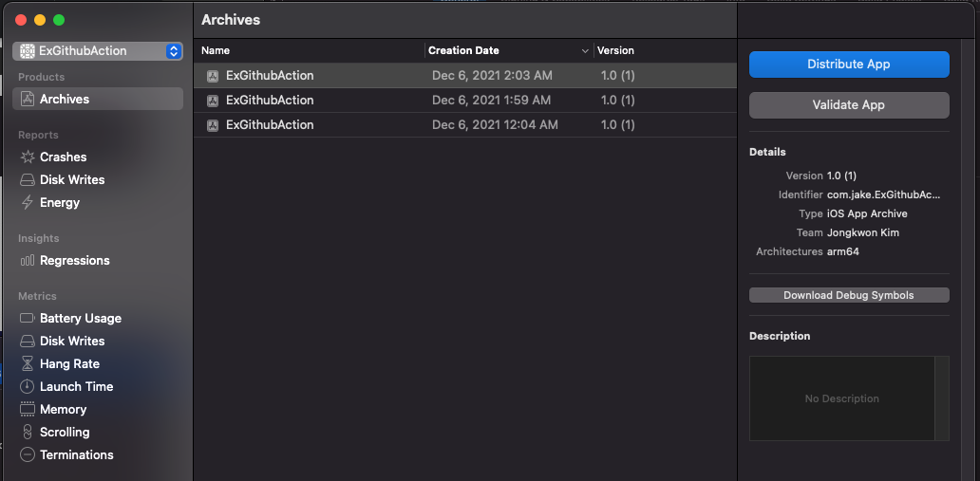Click the archive icon of the 12:04 AM row
Image resolution: width=980 pixels, height=481 pixels.
point(213,125)
